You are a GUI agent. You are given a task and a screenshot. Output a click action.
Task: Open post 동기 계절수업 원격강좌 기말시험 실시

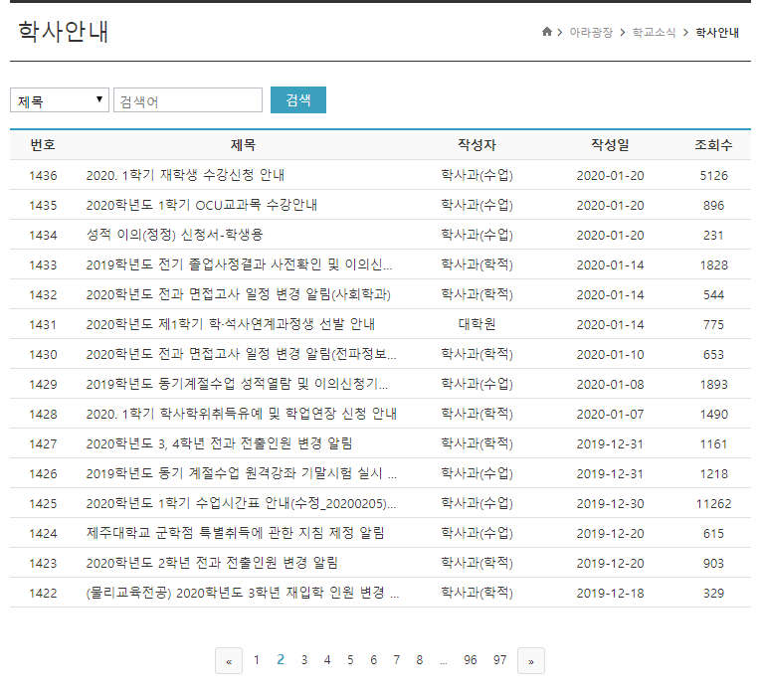(x=241, y=474)
